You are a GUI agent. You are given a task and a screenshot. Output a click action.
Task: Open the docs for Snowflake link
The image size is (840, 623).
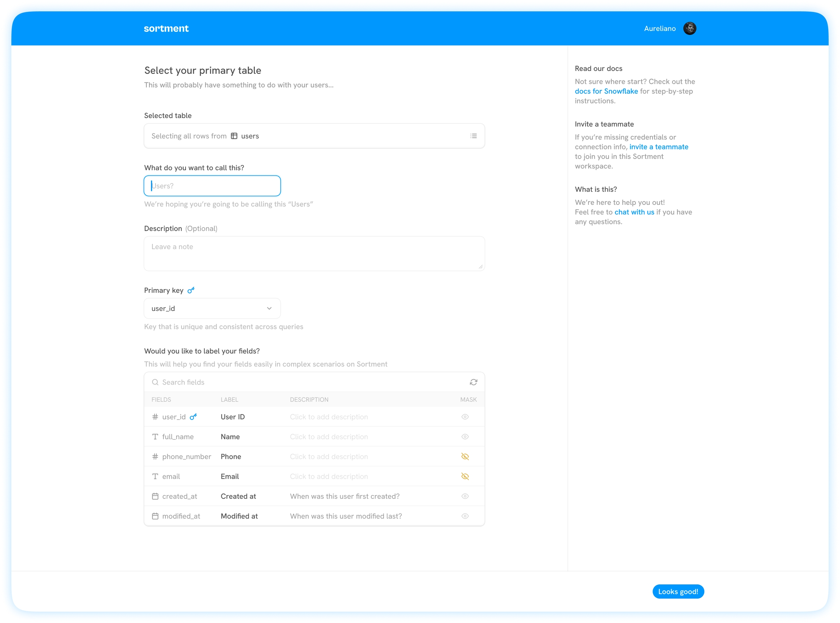point(606,91)
